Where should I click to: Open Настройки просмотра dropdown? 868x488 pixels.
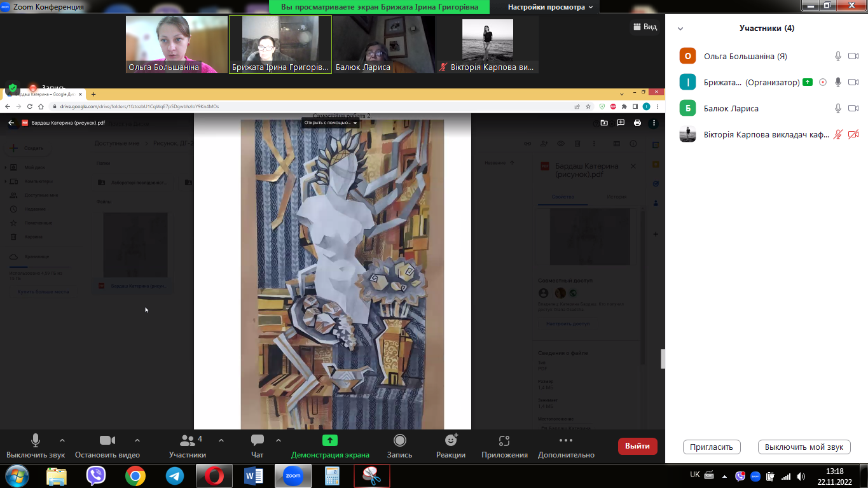tap(550, 7)
